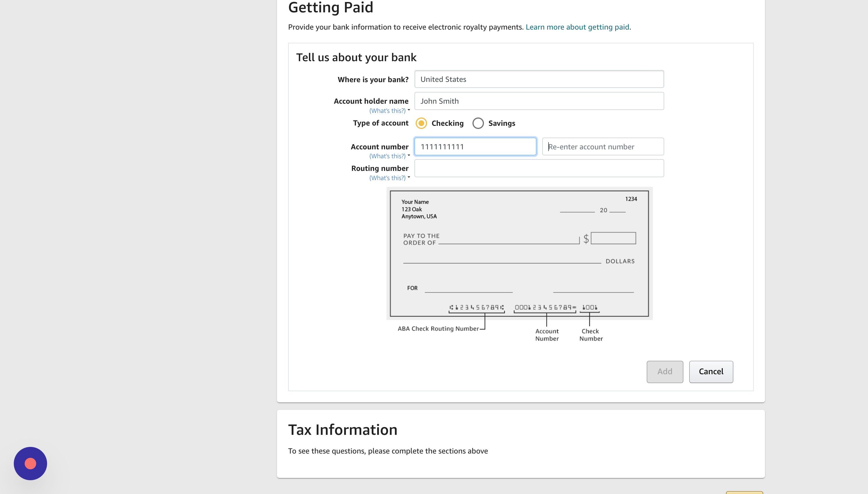Click the Add button
Screen dimensions: 868x494
(664, 372)
